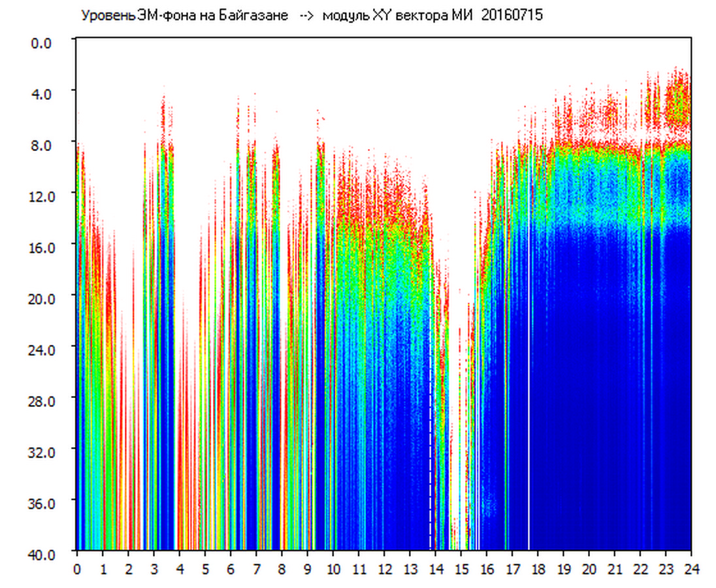Select hour 6 on the x-axis
716x588 pixels.
click(231, 569)
